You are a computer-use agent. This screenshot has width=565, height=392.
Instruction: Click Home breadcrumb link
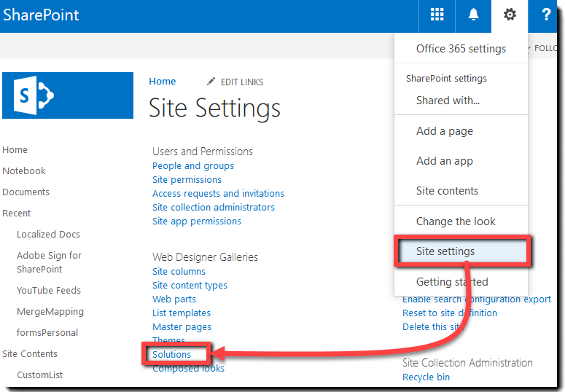click(x=163, y=82)
